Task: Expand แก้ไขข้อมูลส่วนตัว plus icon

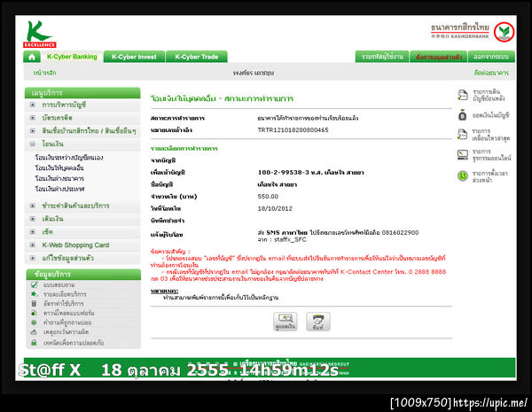Action: pyautogui.click(x=33, y=258)
